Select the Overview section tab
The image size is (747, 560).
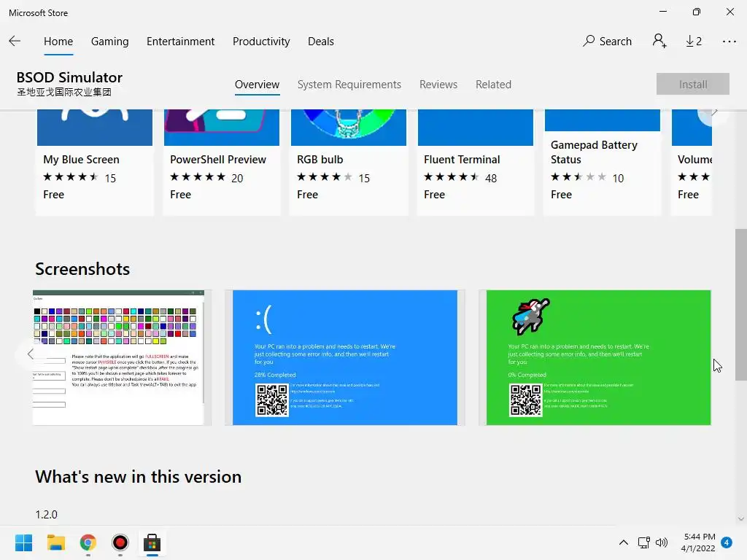coord(257,85)
